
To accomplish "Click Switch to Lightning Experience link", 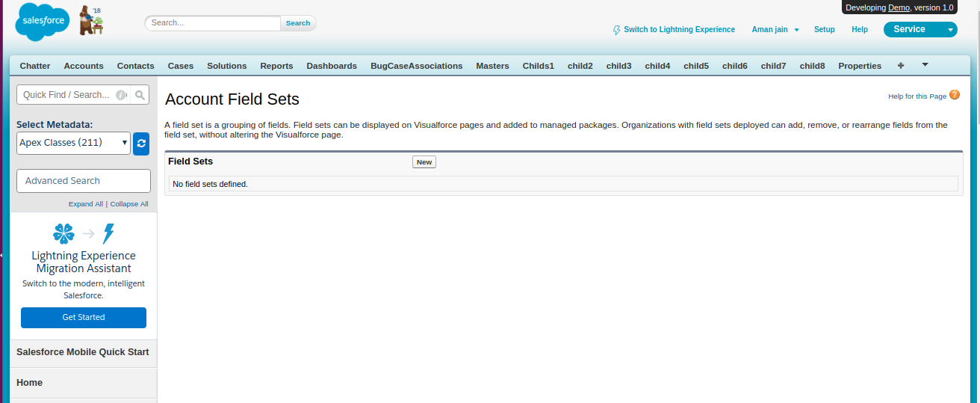I will click(679, 30).
